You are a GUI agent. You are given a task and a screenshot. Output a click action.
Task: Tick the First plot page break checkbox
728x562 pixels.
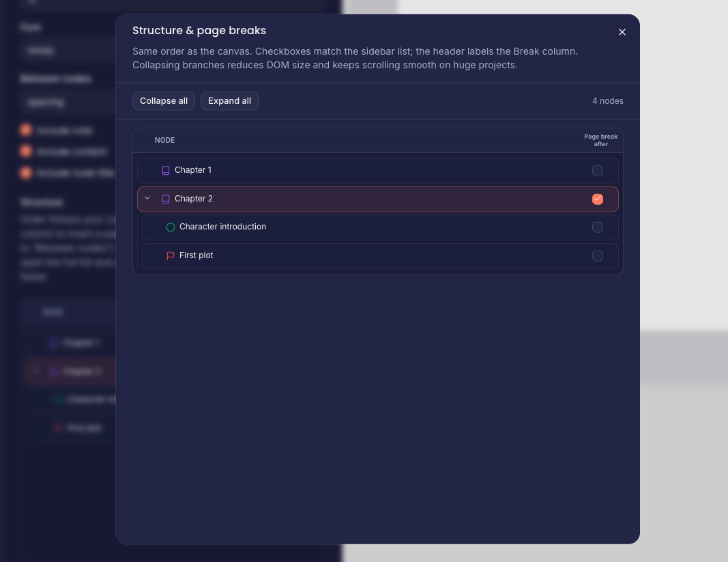(598, 256)
